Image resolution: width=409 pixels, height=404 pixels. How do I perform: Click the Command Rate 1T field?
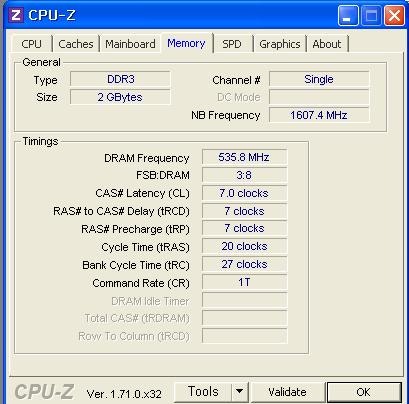244,282
